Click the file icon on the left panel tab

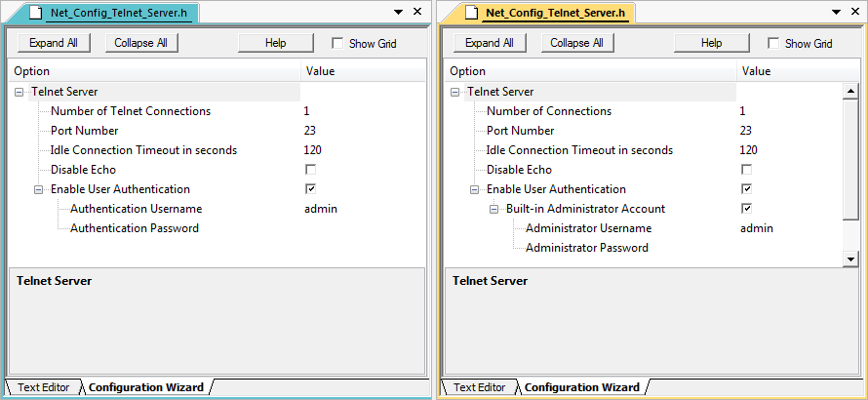click(35, 12)
